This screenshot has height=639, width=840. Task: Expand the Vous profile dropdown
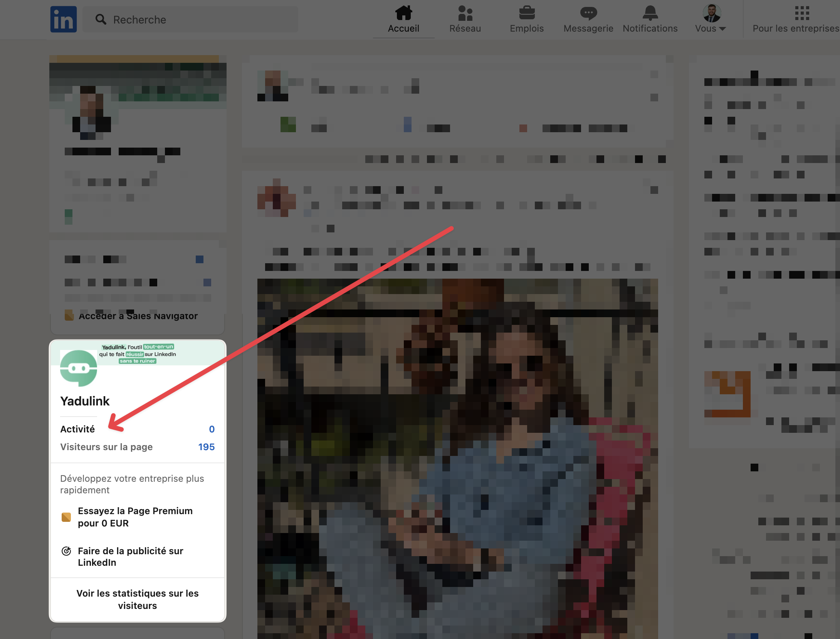(x=711, y=28)
